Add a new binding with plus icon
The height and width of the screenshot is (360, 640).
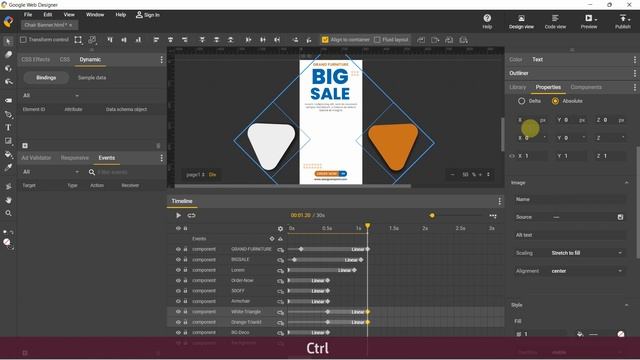click(25, 145)
